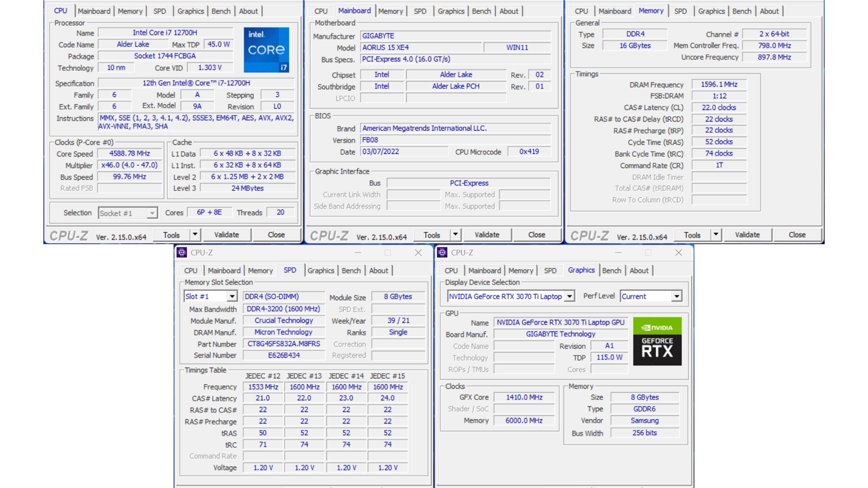Click the serial number "E626B434"
868x488 pixels.
tap(284, 355)
